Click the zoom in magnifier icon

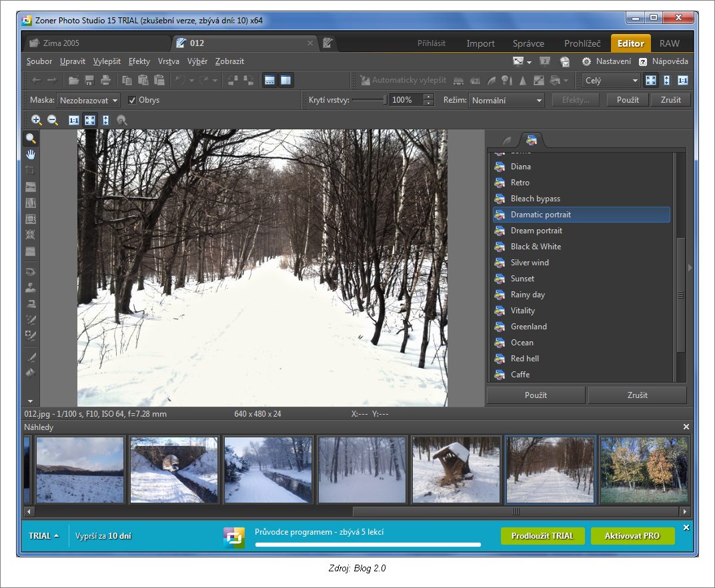(37, 120)
